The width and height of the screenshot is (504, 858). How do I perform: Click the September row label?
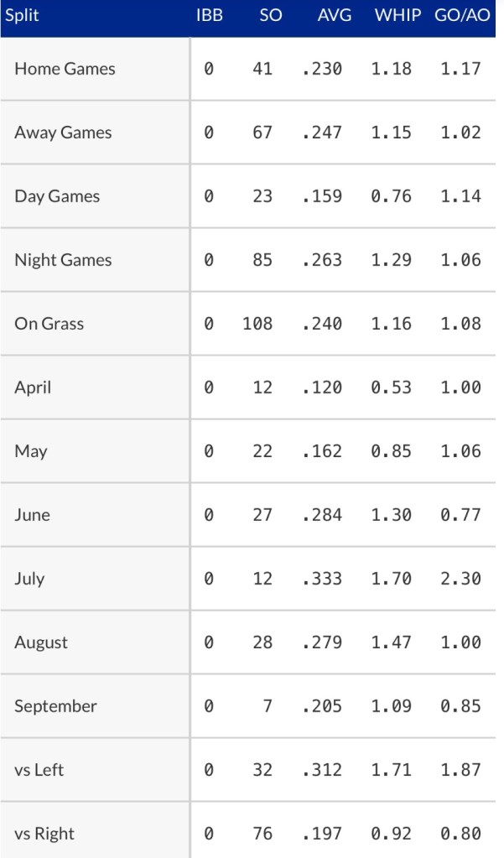click(55, 706)
